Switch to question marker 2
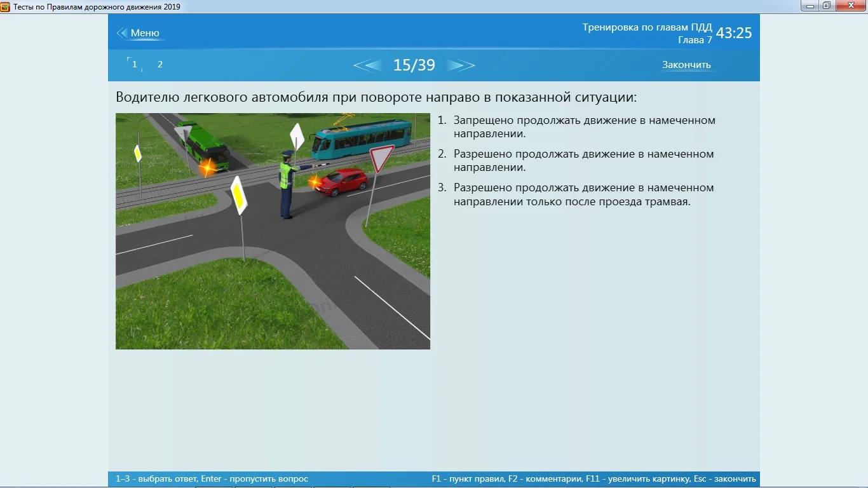 pos(159,64)
